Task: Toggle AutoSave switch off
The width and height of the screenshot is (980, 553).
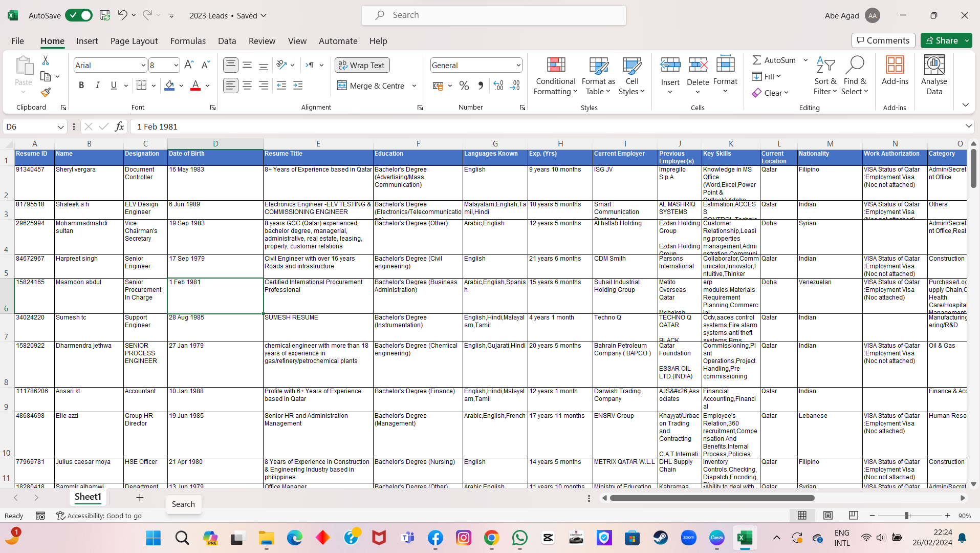Action: [79, 15]
